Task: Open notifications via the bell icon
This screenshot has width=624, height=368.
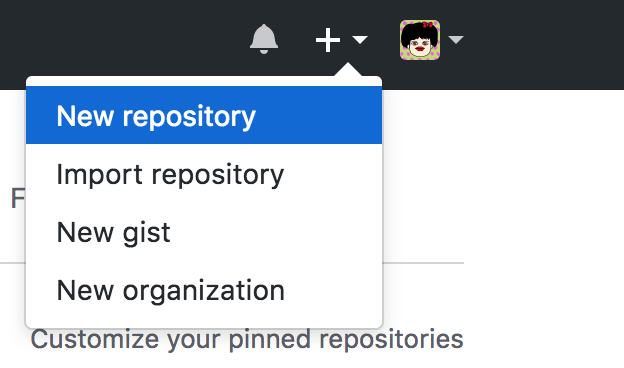Action: tap(263, 39)
